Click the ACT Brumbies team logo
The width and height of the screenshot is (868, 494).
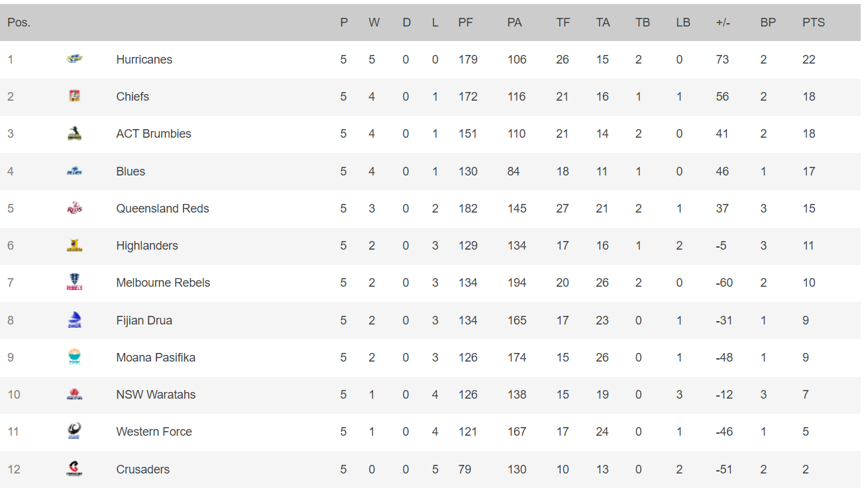[x=74, y=134]
